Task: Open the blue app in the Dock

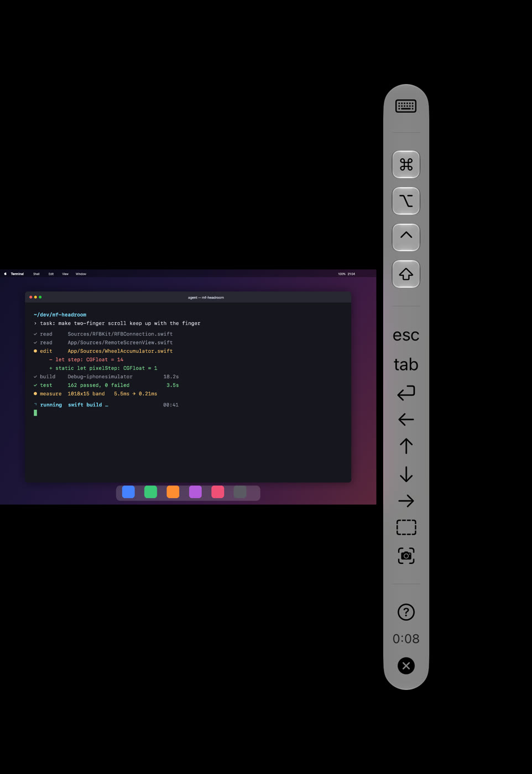Action: pos(128,491)
